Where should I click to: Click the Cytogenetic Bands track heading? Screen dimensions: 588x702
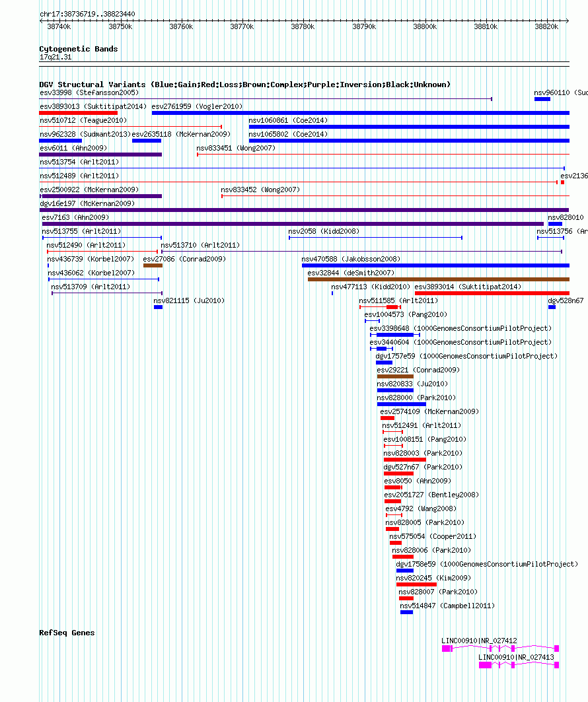pos(79,50)
